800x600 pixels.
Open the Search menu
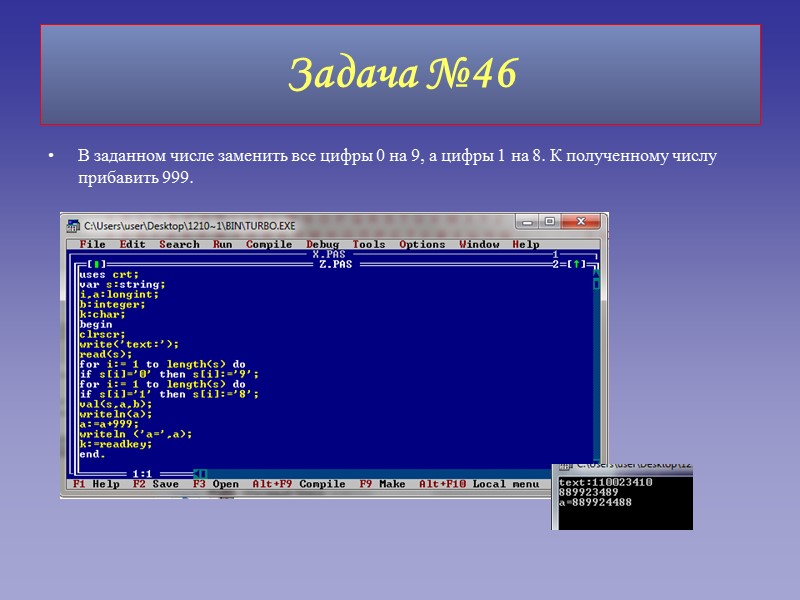pos(179,244)
